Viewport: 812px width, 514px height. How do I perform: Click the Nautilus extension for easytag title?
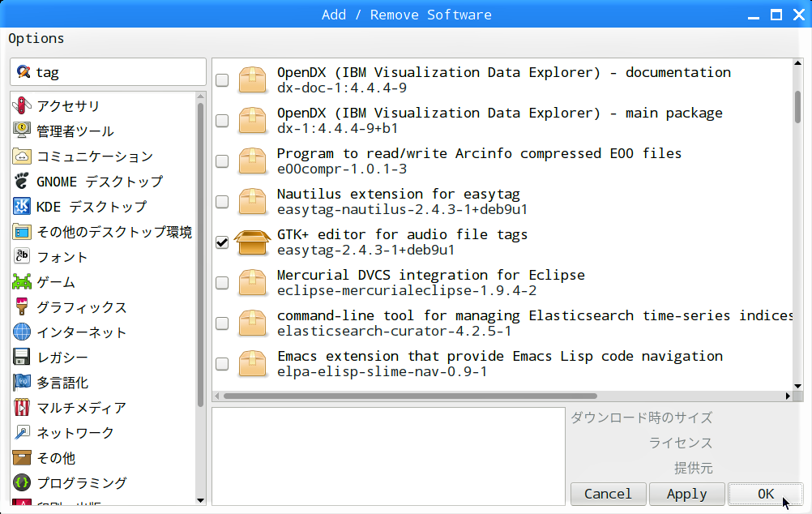398,194
